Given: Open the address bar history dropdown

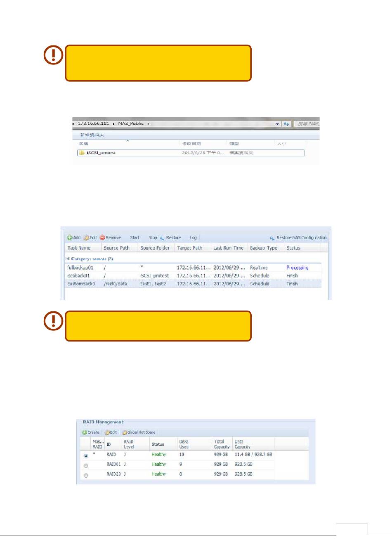Looking at the screenshot, I should 277,124.
